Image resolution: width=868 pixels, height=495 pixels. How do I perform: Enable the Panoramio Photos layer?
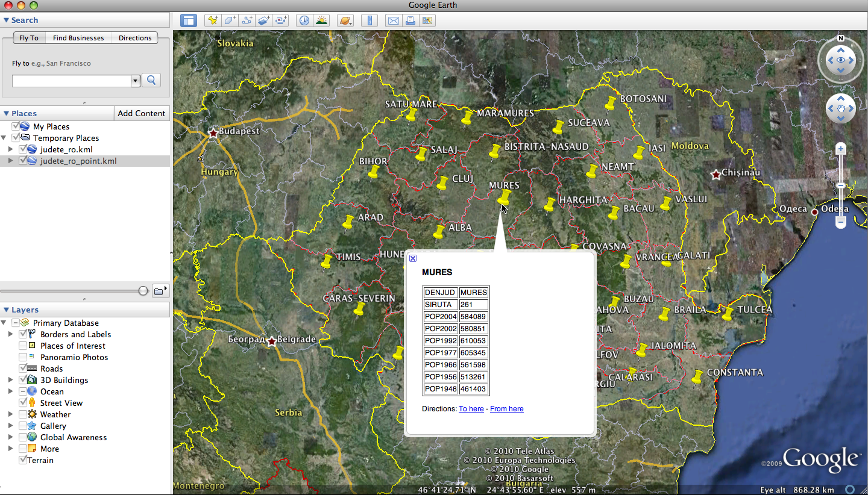23,357
